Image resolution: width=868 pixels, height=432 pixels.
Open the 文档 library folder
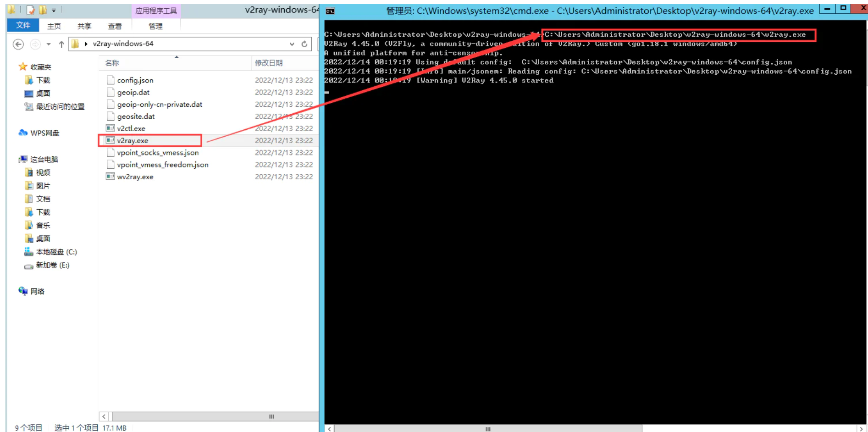tap(43, 199)
